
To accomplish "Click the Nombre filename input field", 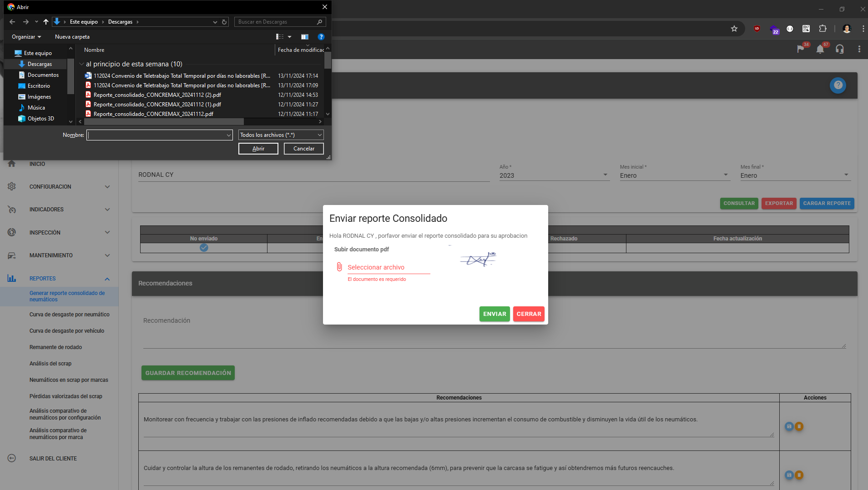I will (156, 135).
